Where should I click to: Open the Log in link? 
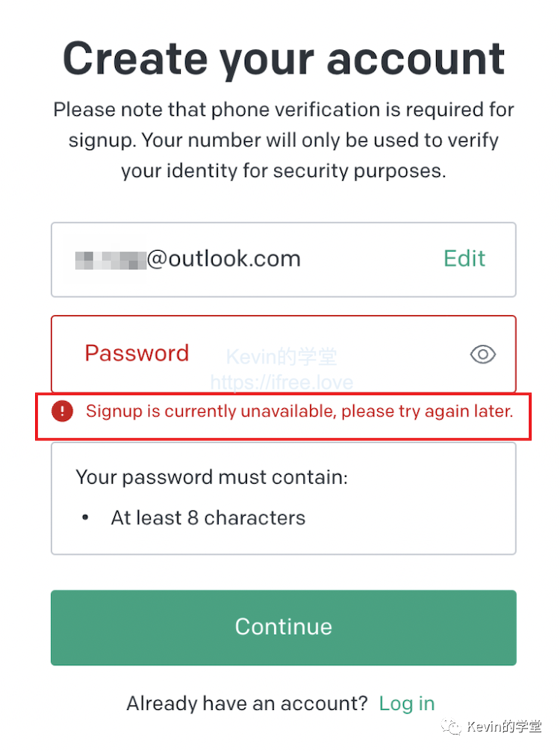(406, 703)
